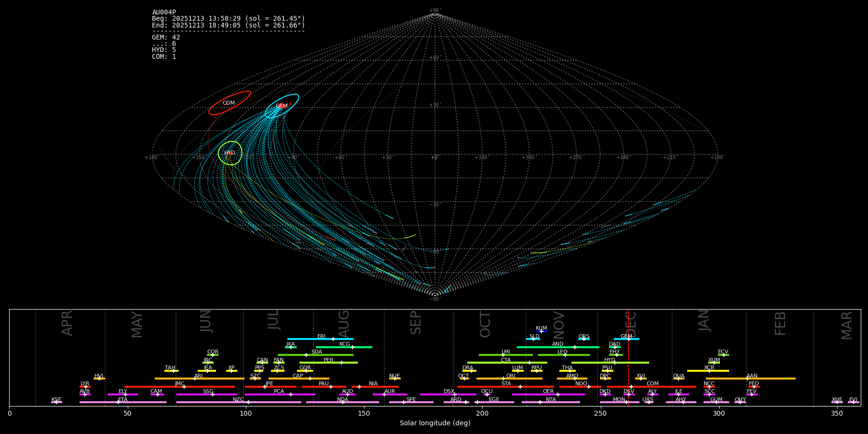
Task: Click the COM shower label in the timeline
Action: pyautogui.click(x=653, y=384)
